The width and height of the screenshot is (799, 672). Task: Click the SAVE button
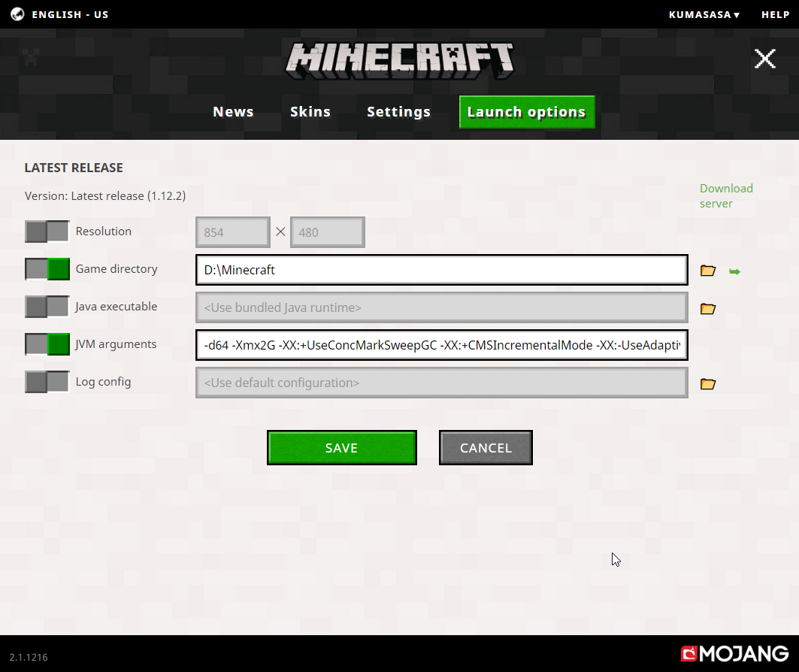click(x=342, y=448)
